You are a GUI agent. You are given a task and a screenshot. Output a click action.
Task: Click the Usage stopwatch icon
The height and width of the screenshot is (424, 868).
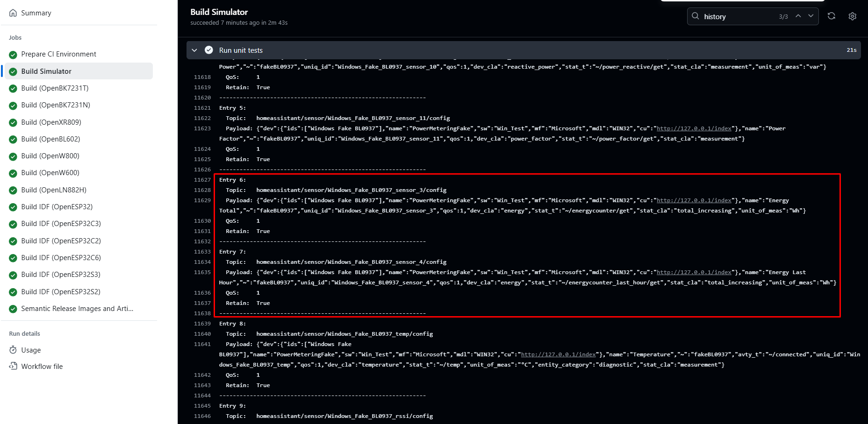(13, 350)
